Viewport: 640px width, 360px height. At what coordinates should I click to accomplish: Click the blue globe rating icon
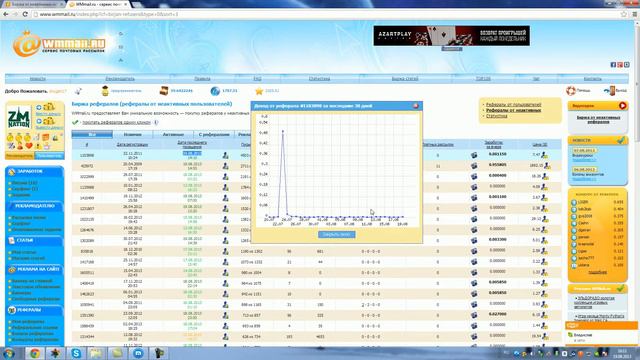coord(215,91)
